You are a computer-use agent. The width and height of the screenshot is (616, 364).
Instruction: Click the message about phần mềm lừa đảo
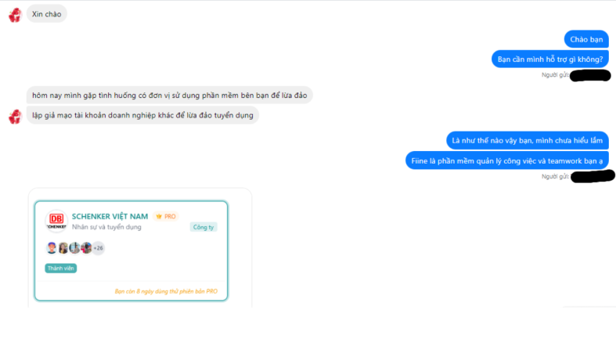point(169,96)
